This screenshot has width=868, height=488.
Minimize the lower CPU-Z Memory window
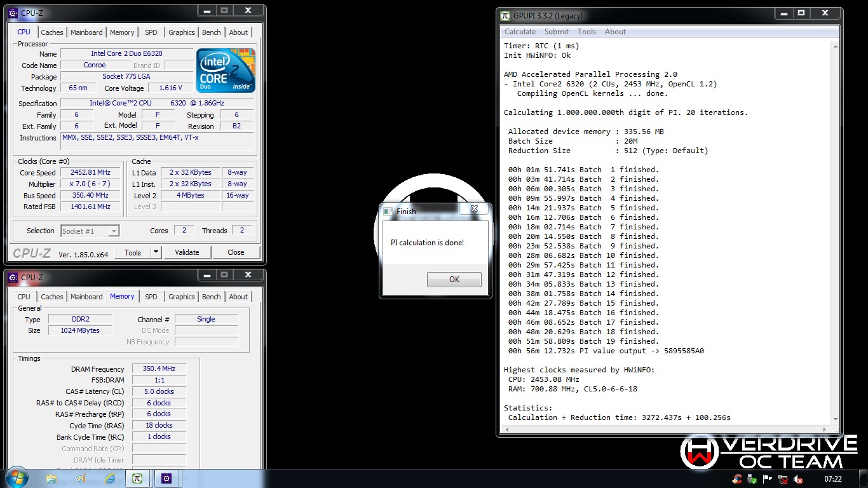pyautogui.click(x=207, y=275)
